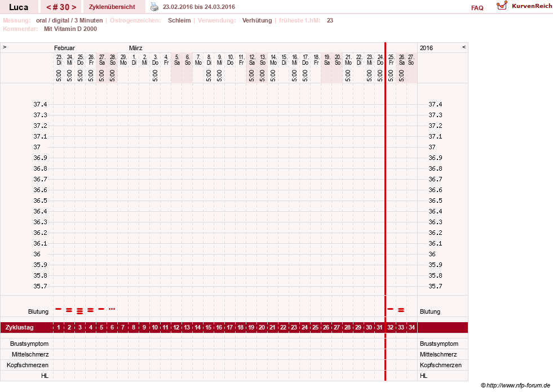Click the left Kopfschmerzen row label
This screenshot has height=392, width=553.
click(x=28, y=365)
